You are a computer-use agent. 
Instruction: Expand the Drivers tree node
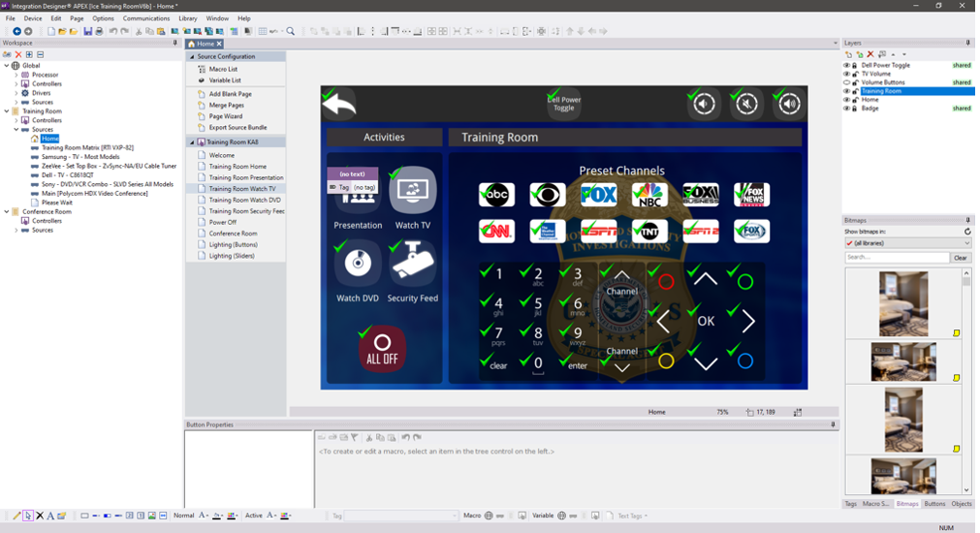(16, 93)
